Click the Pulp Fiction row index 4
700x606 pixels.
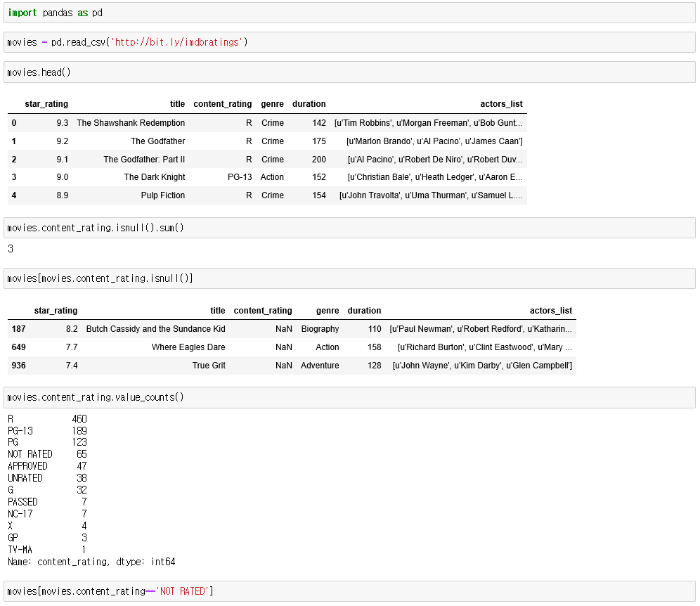point(13,195)
